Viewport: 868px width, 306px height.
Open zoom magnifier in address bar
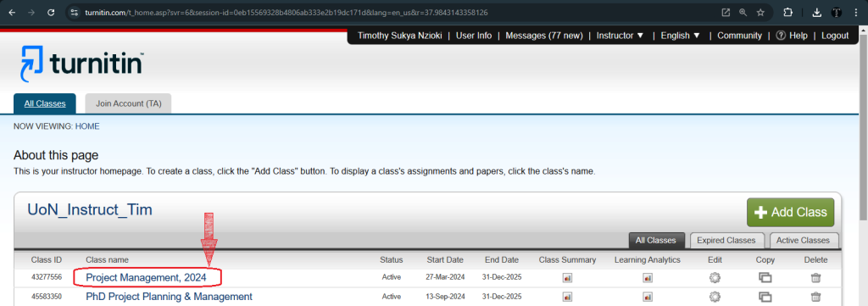pyautogui.click(x=743, y=12)
